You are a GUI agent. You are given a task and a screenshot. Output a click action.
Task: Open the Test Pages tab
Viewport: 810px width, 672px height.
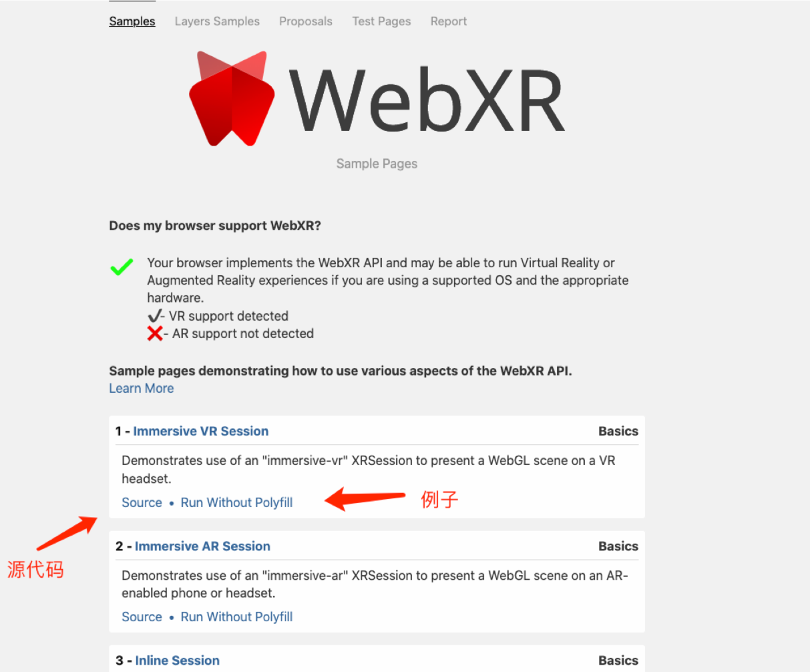tap(381, 21)
